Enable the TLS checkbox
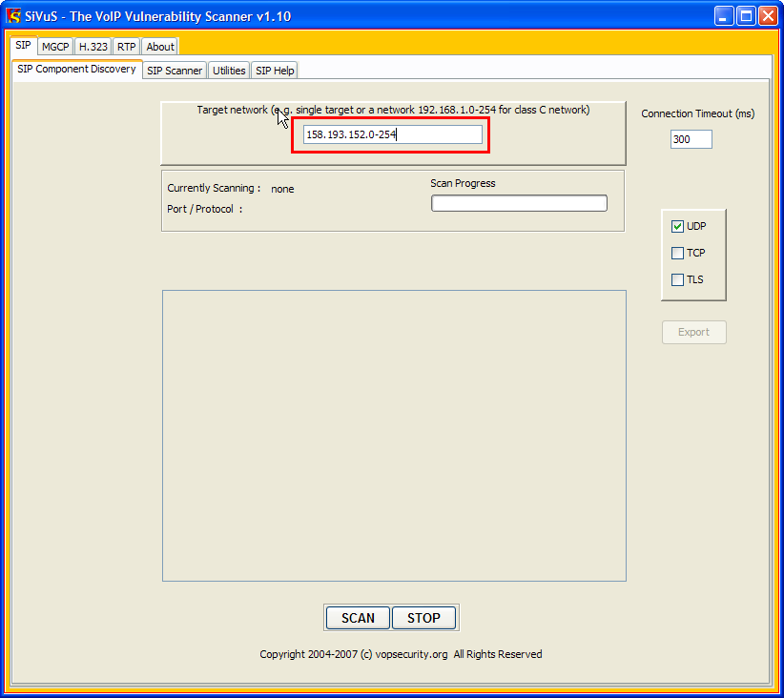 (677, 279)
